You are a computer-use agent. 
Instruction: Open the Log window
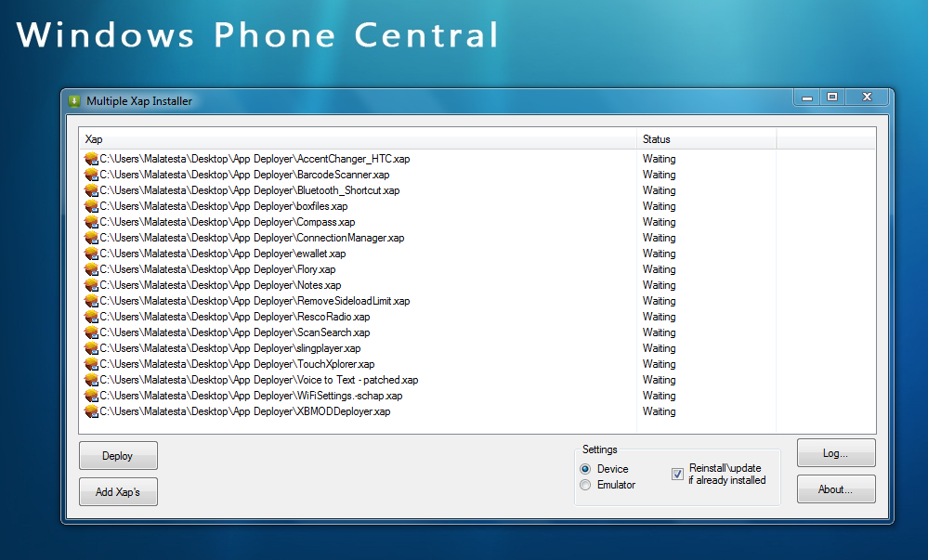(x=835, y=452)
